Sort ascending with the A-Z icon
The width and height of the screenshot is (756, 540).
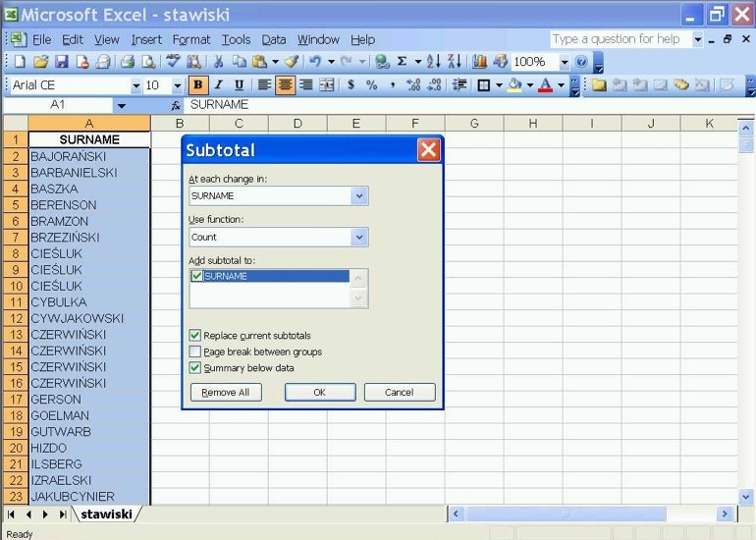coord(433,62)
